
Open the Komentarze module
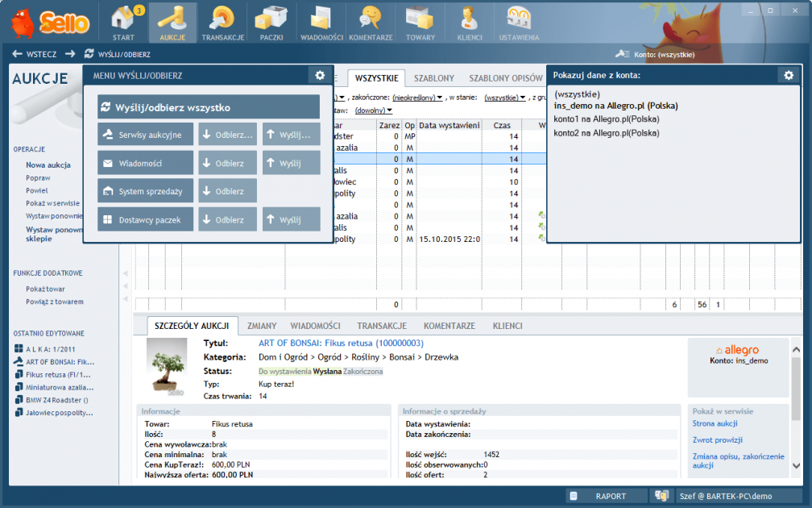(x=371, y=23)
